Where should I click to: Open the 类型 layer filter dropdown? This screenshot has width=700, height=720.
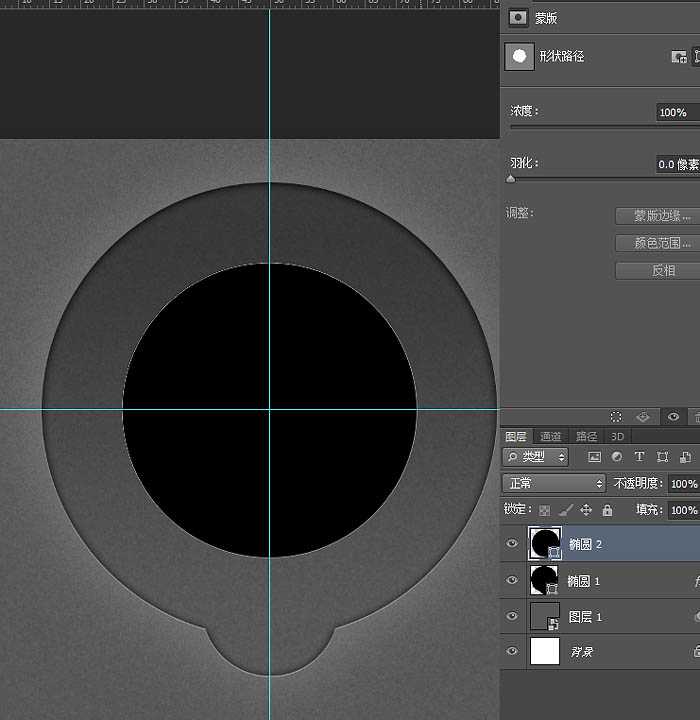(535, 457)
